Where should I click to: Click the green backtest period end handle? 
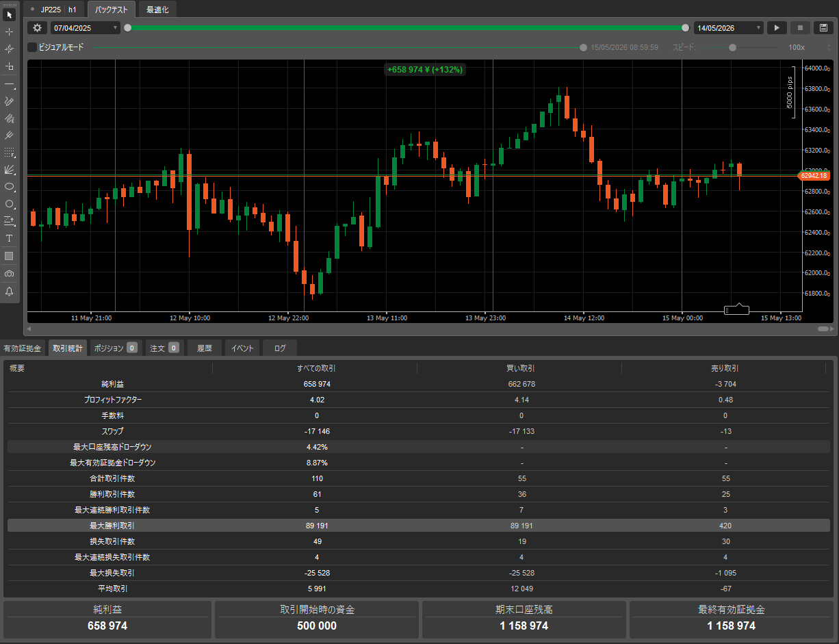coord(686,28)
